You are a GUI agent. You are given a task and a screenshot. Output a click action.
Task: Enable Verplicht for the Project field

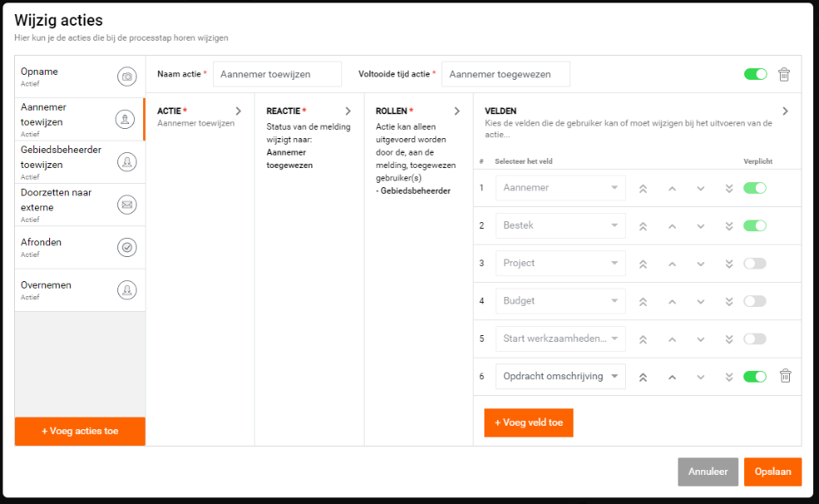coord(755,264)
